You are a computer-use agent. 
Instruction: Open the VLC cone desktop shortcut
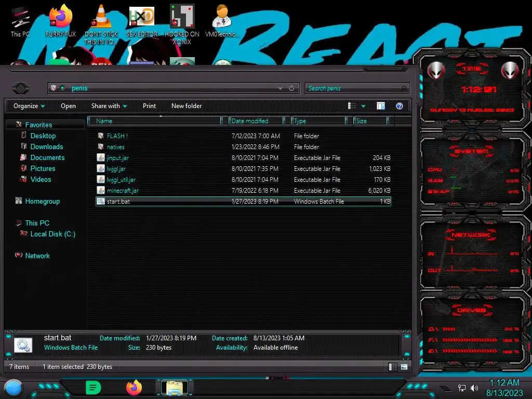tap(101, 24)
